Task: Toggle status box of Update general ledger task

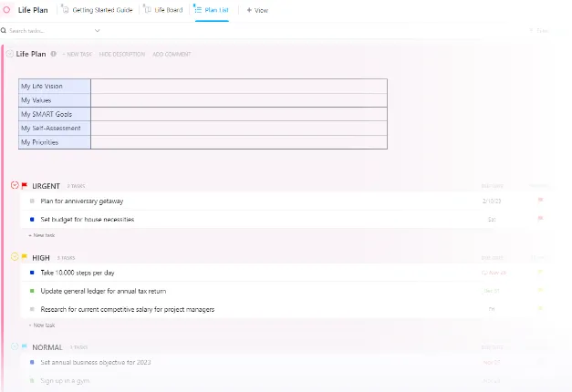Action: coord(32,291)
